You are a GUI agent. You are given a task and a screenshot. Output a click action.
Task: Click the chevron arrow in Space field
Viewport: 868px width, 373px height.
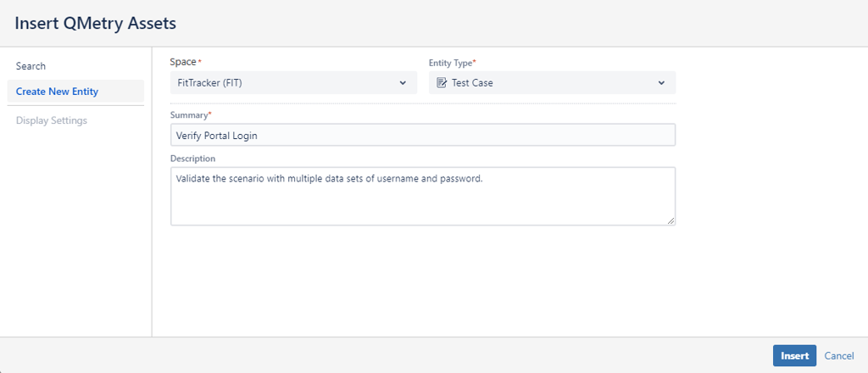pyautogui.click(x=403, y=83)
